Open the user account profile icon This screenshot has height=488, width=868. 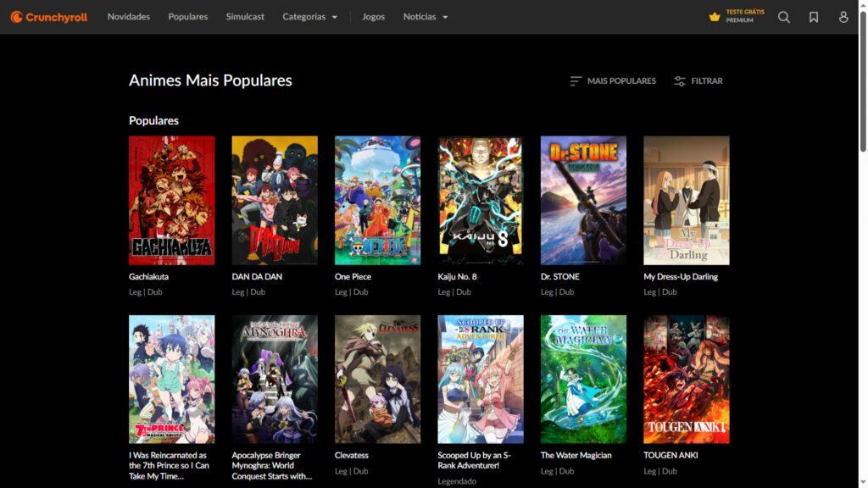(843, 17)
